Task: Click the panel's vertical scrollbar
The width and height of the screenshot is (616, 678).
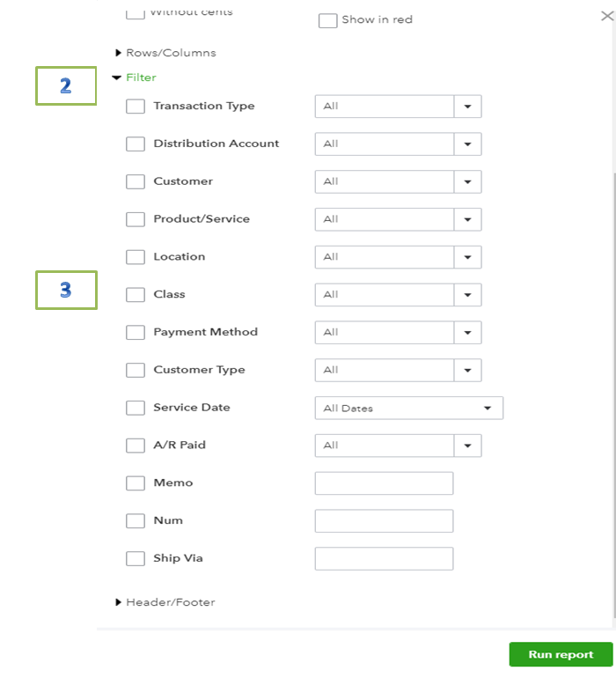Action: click(x=614, y=395)
